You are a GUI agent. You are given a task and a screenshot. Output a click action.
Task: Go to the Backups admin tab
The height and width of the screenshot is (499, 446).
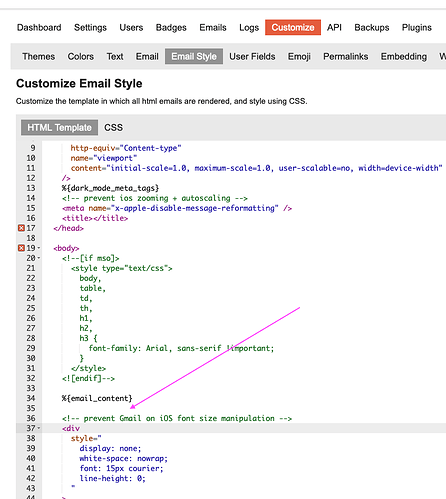pyautogui.click(x=372, y=27)
